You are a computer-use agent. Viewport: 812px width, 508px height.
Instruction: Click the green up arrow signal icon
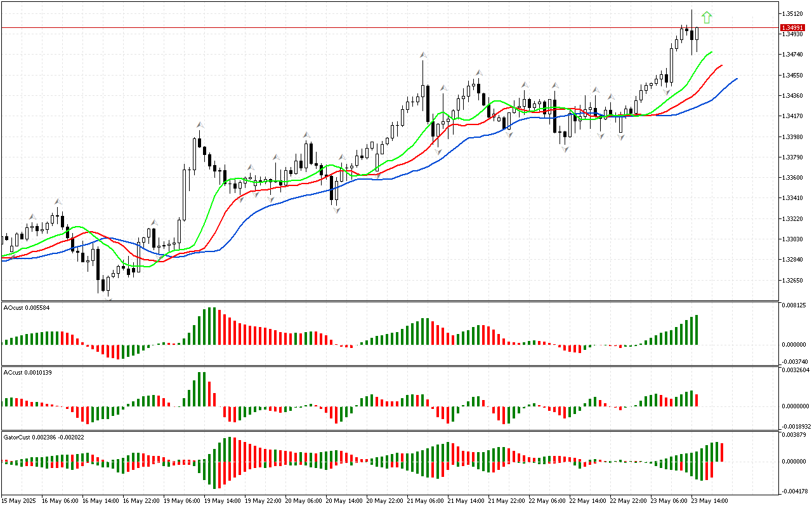point(707,18)
